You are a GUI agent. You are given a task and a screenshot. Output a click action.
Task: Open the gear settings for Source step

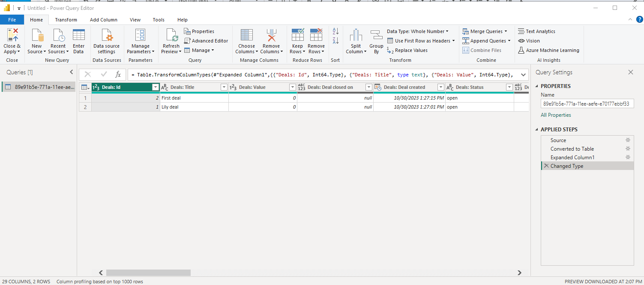pyautogui.click(x=628, y=140)
